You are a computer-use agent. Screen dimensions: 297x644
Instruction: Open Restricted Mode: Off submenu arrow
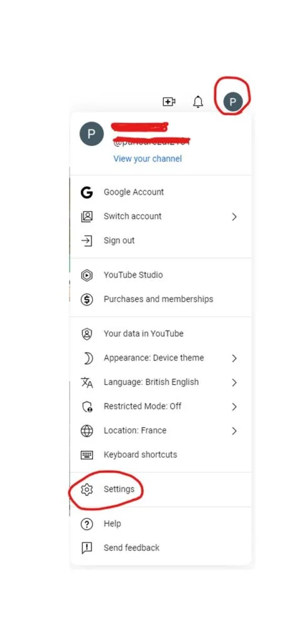pos(234,407)
